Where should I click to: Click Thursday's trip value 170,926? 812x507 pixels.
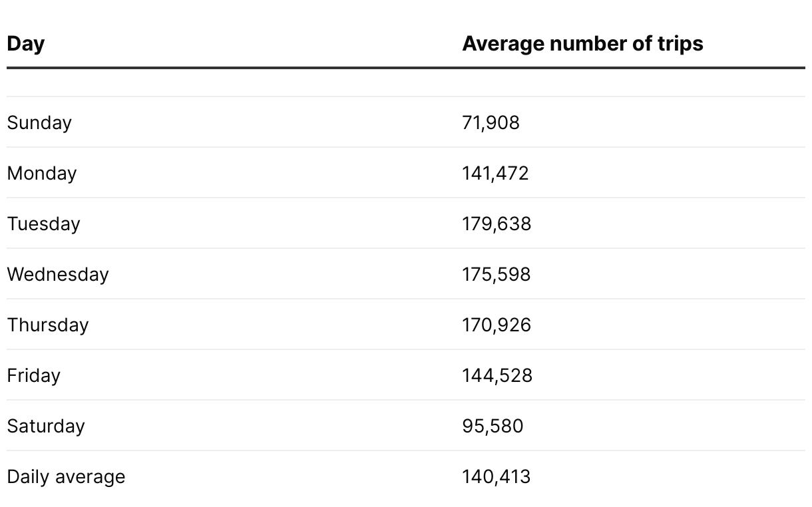(x=497, y=325)
